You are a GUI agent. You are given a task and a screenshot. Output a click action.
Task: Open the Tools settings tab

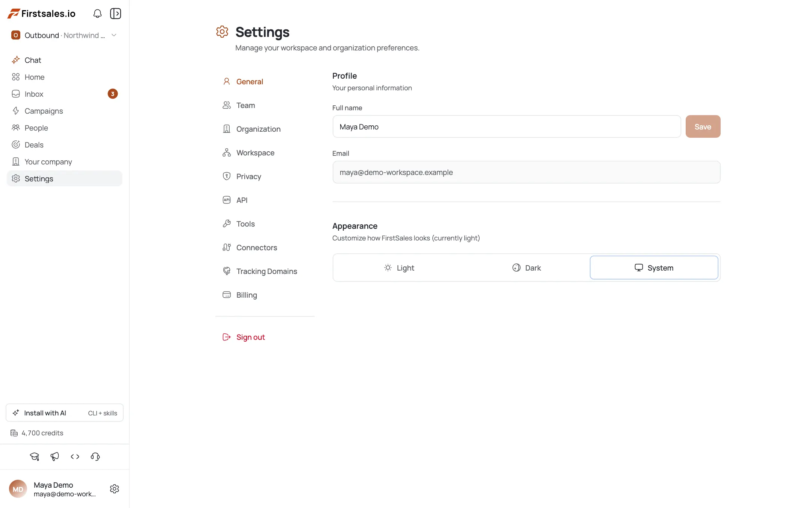tap(265, 224)
